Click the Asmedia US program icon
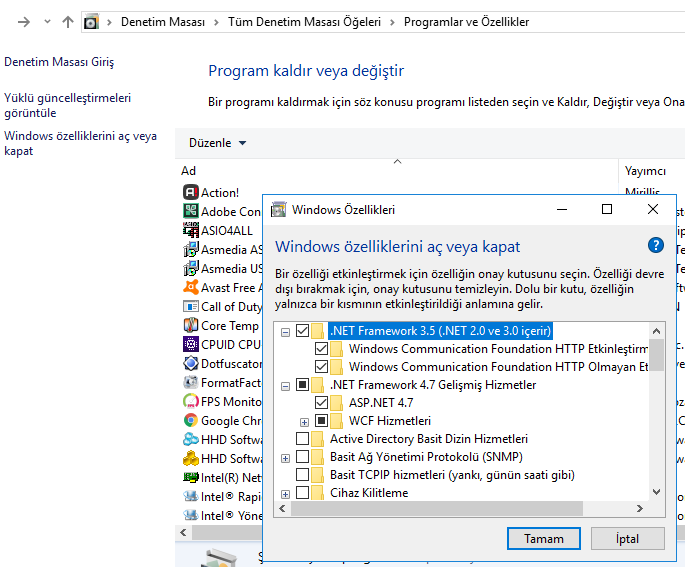 pos(190,268)
